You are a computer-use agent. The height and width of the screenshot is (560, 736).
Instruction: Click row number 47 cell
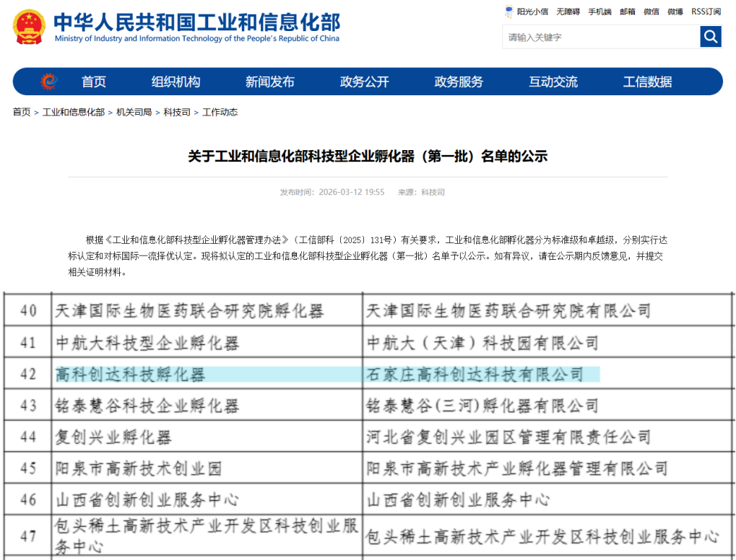[28, 535]
